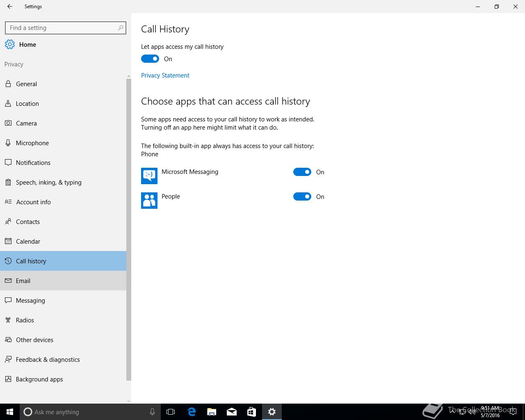Open the Store app in taskbar
The image size is (525, 420).
point(252,412)
